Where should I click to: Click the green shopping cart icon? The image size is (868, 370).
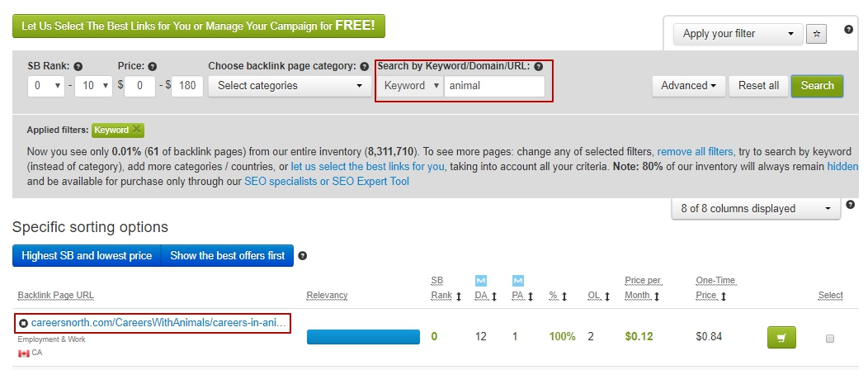pyautogui.click(x=780, y=337)
